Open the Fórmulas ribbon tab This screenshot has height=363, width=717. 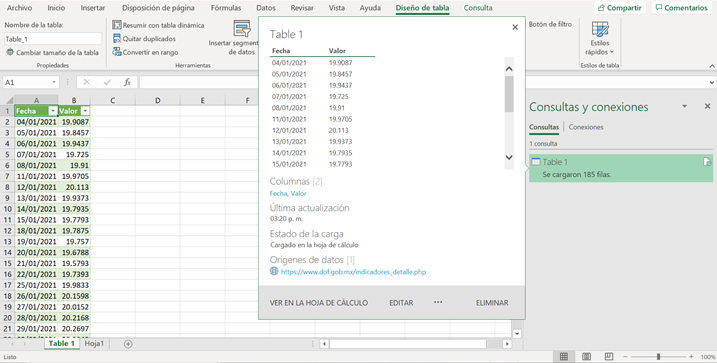coord(226,8)
